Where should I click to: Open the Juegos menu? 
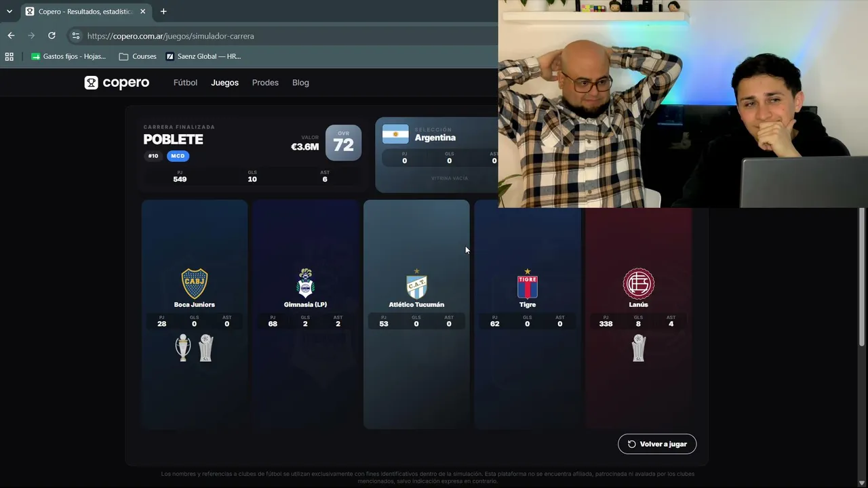click(x=224, y=83)
